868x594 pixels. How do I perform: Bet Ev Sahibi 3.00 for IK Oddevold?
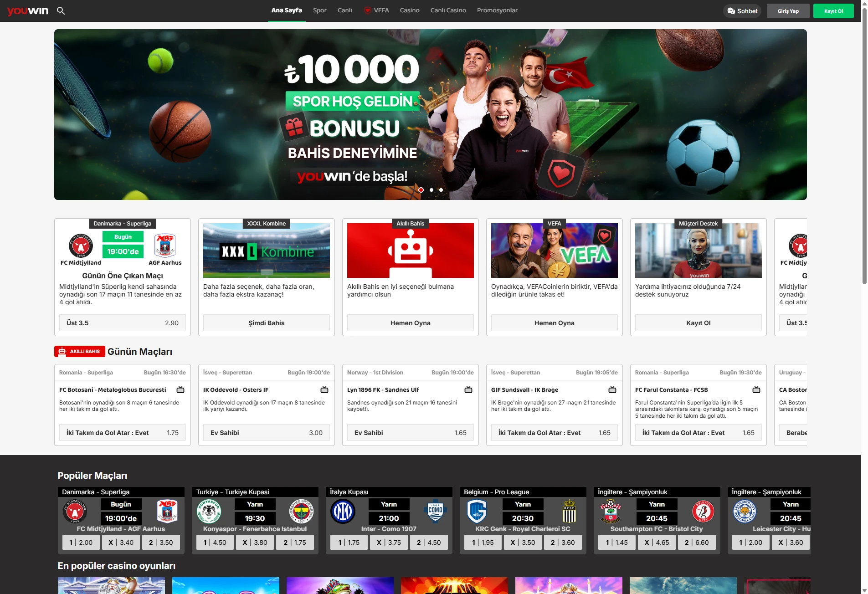coord(267,433)
